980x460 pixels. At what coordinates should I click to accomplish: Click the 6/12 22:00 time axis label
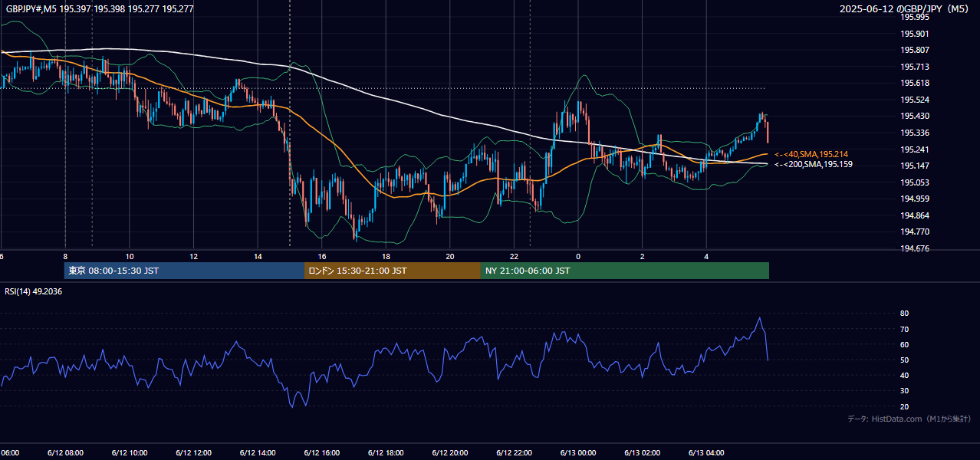click(x=514, y=453)
